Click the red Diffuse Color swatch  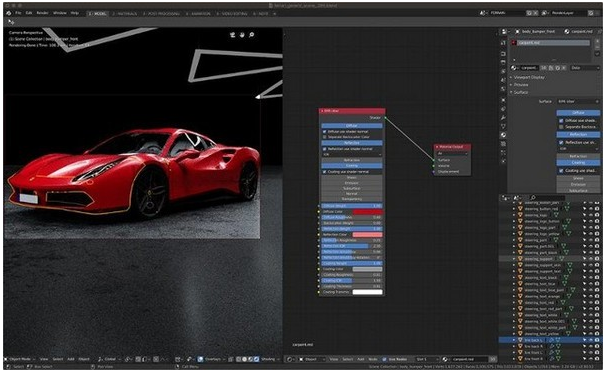(368, 212)
